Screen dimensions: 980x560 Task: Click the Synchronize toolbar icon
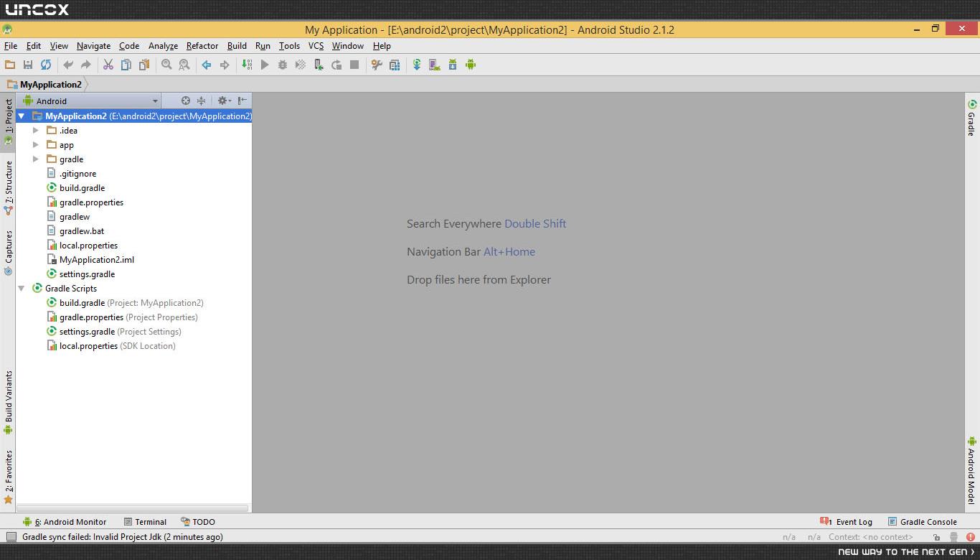(46, 65)
